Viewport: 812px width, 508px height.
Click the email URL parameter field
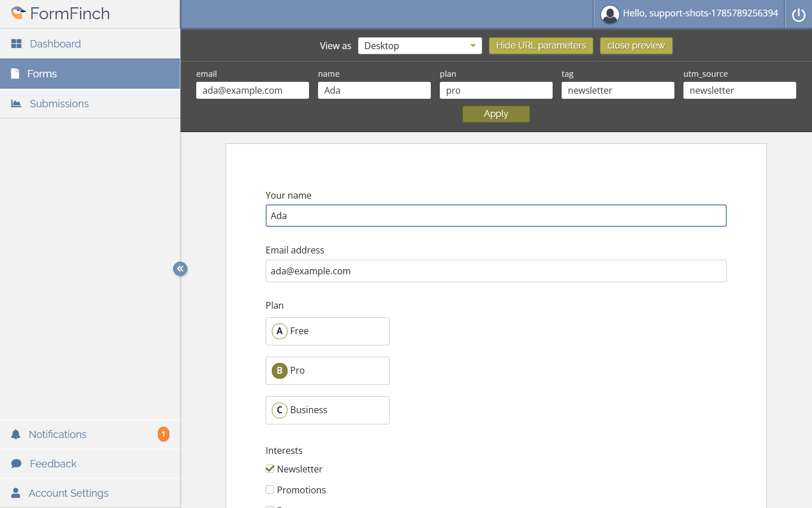coord(253,90)
